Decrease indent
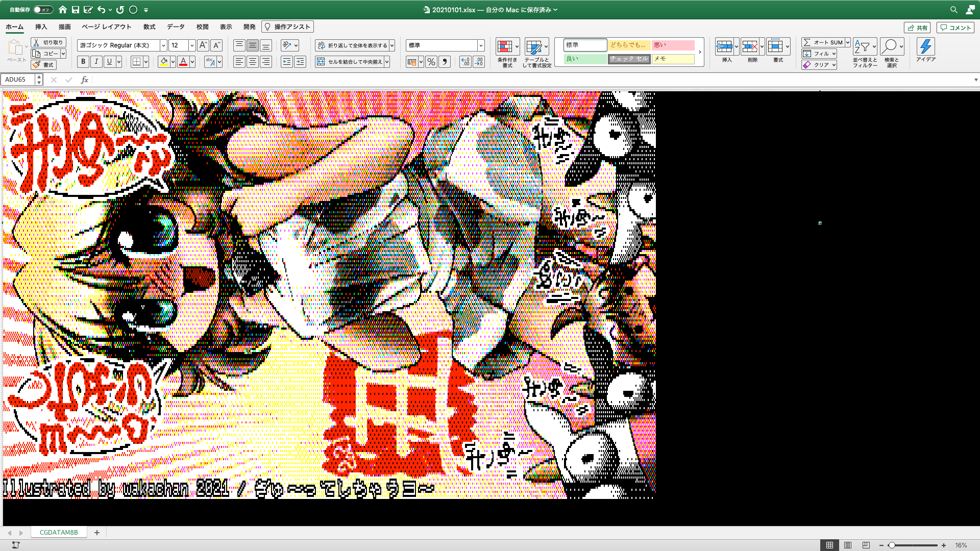Screen dimensions: 980x551 tap(287, 62)
